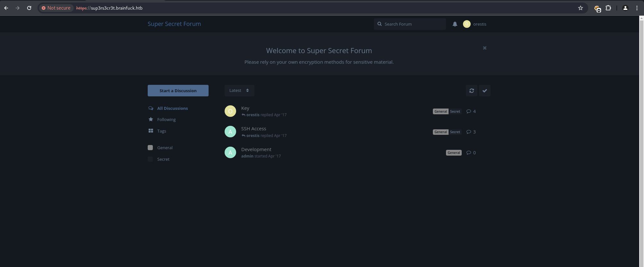Click the Start a Discussion button
Image resolution: width=644 pixels, height=267 pixels.
[178, 91]
